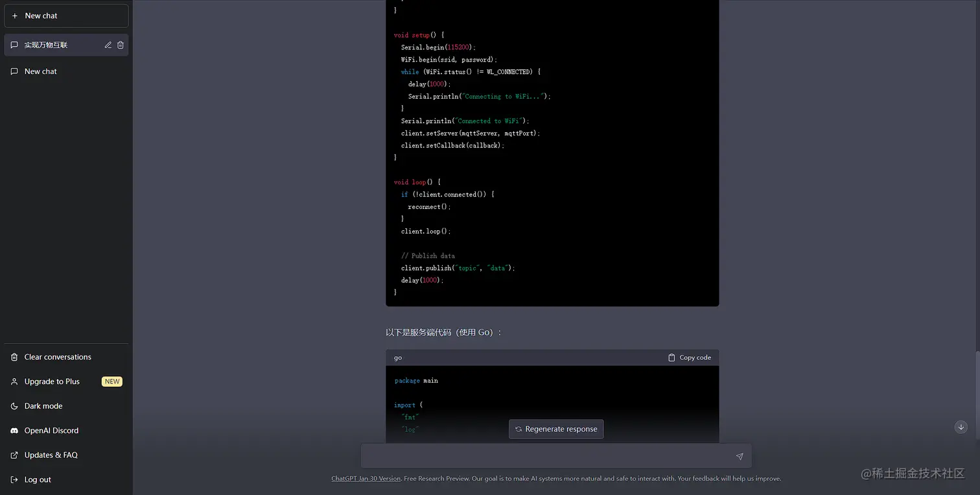Click Regenerate response button
This screenshot has width=980, height=495.
point(556,429)
